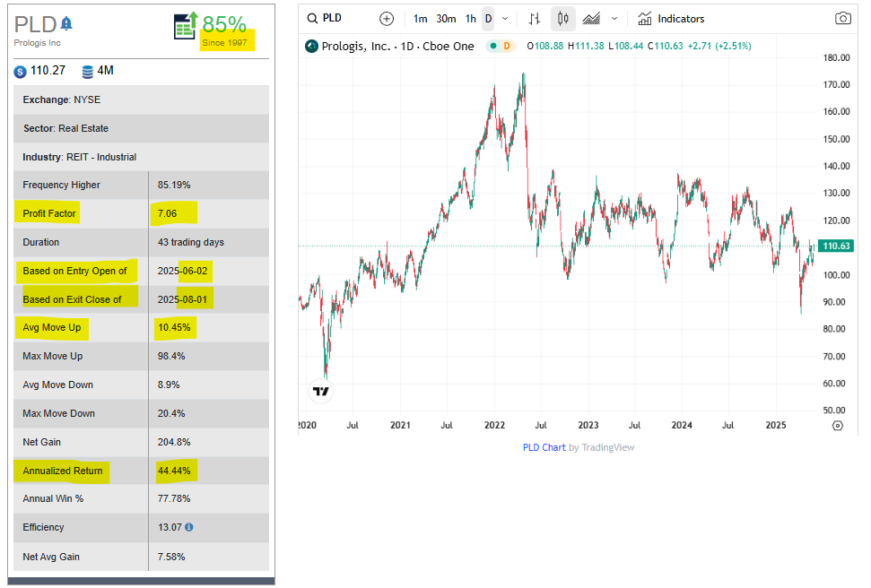Click the change value +2.71 (+2.51%)
The width and height of the screenshot is (871, 588).
pyautogui.click(x=719, y=46)
